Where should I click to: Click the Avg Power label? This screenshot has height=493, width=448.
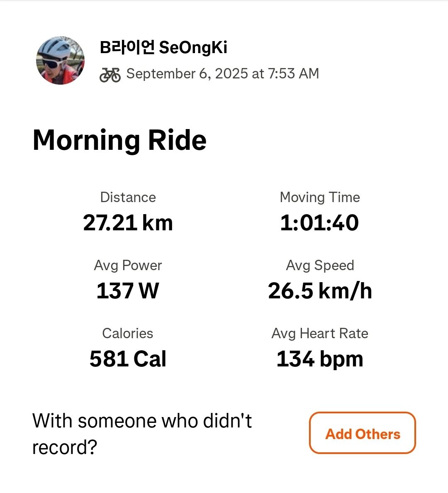point(128,265)
